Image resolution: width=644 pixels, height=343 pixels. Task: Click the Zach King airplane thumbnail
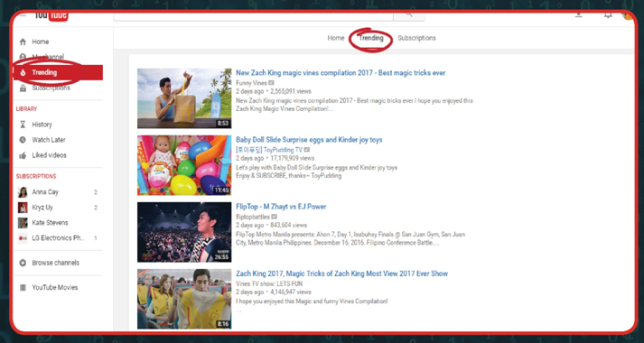pos(184,299)
